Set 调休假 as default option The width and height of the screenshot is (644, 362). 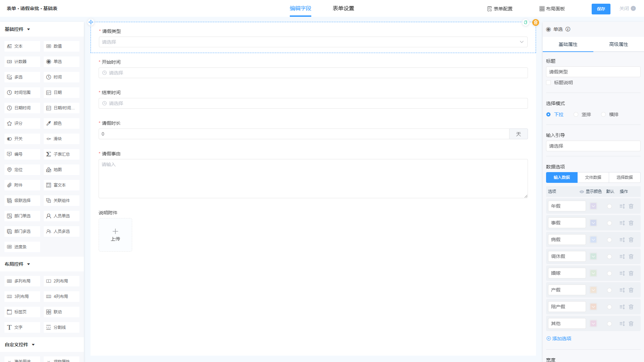pos(609,257)
